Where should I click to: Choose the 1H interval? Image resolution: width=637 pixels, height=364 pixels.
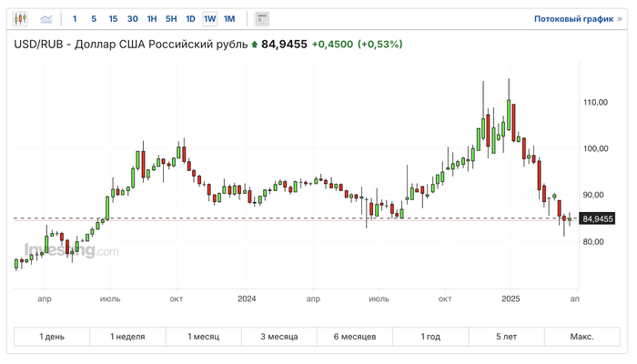click(152, 18)
